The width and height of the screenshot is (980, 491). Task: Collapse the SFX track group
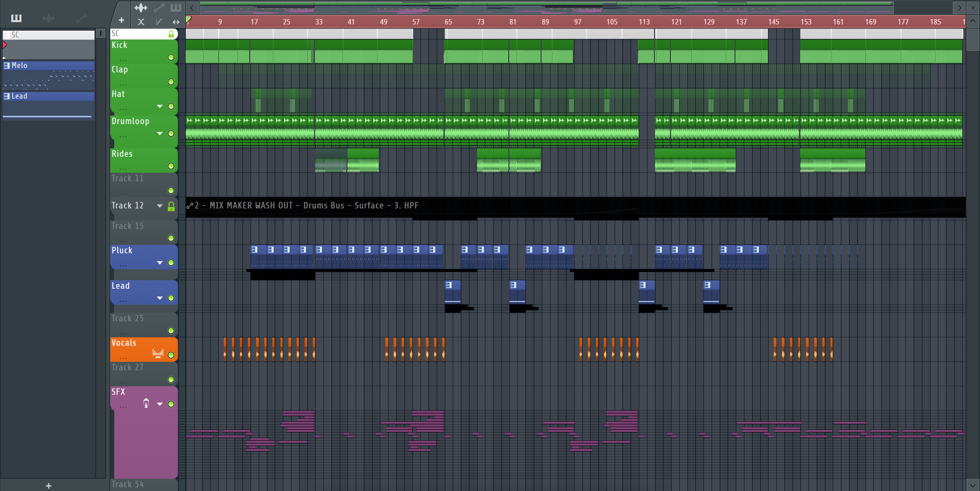(160, 404)
